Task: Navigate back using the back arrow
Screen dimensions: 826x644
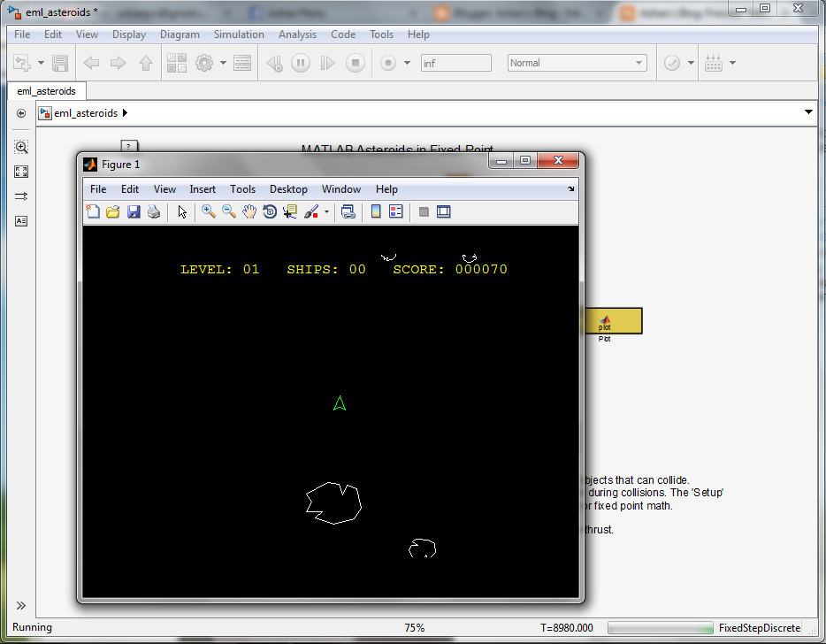Action: (x=89, y=62)
